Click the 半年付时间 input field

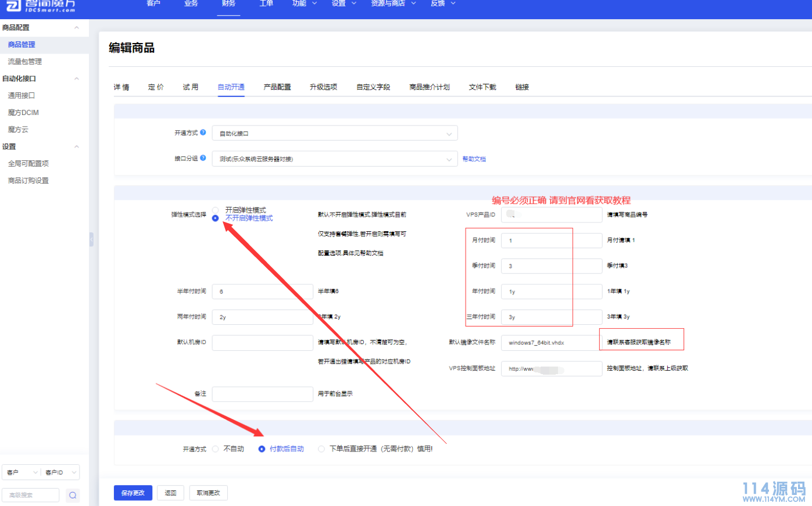pyautogui.click(x=263, y=292)
